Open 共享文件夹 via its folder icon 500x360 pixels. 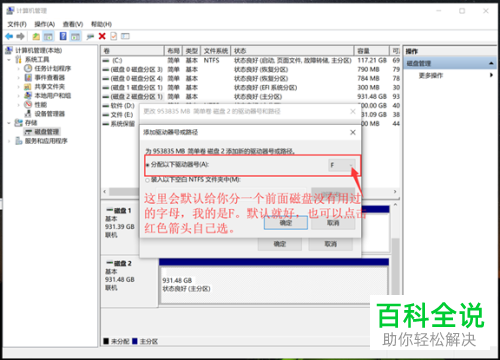click(28, 87)
